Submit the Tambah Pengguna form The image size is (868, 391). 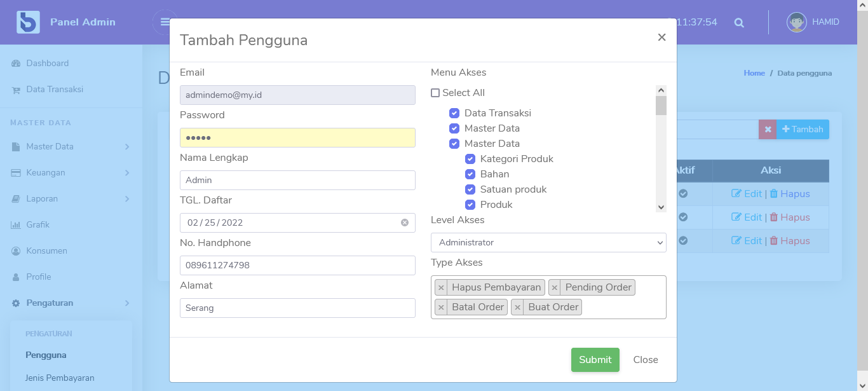(595, 360)
